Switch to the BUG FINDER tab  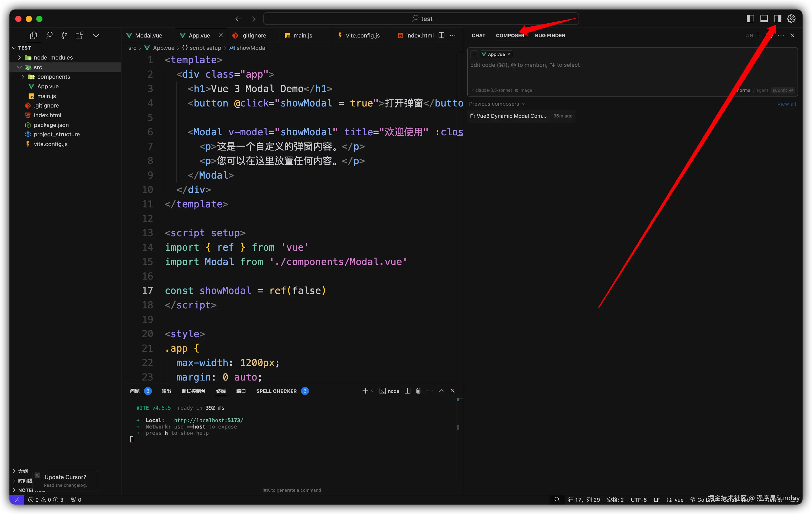550,35
